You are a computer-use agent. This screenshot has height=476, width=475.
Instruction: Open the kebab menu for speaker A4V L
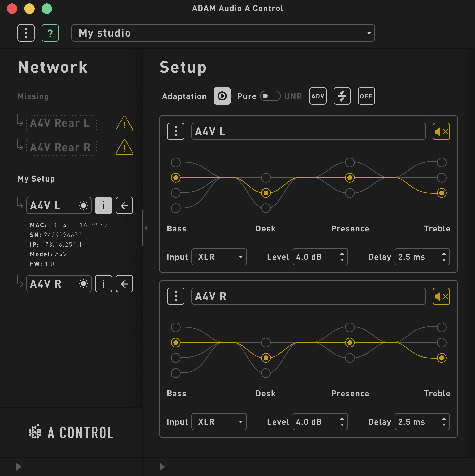point(176,131)
